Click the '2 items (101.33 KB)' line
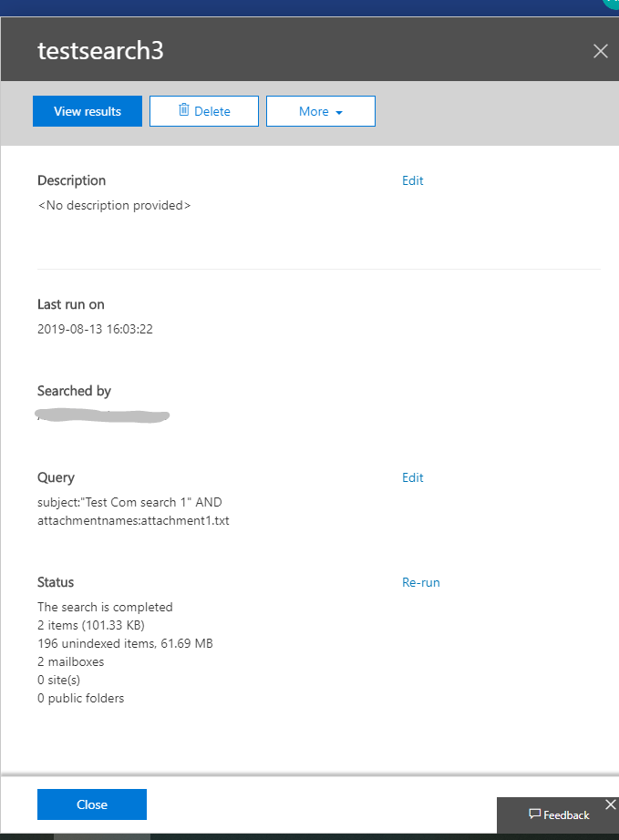Viewport: 619px width, 840px height. pos(90,625)
